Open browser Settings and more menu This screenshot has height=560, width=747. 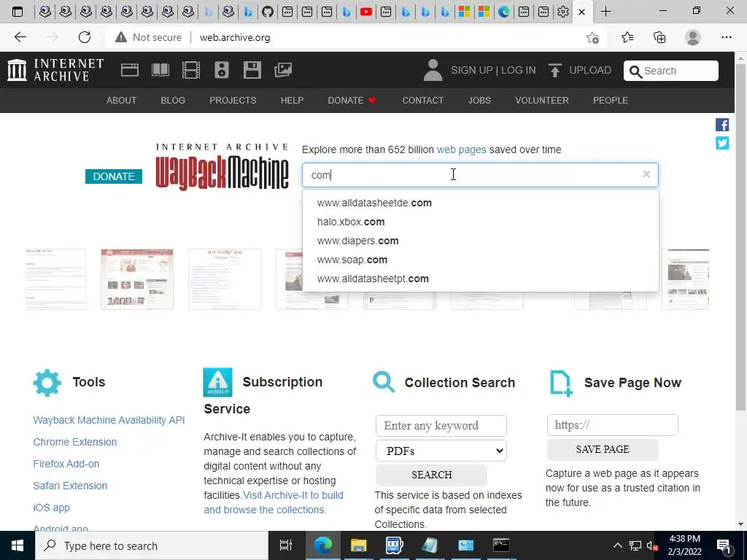[x=726, y=37]
